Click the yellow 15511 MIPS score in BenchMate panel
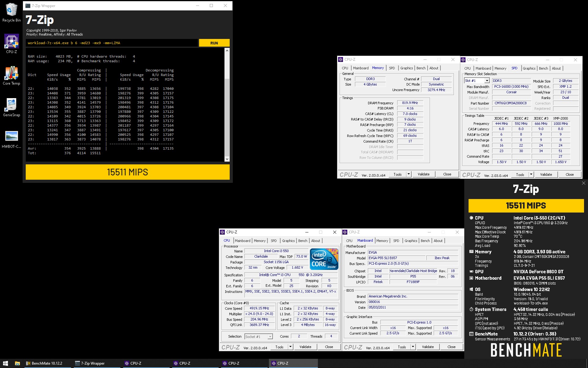 (526, 206)
